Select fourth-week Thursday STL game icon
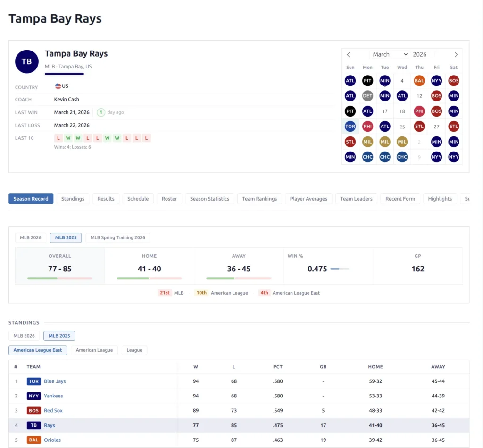This screenshot has height=448, width=483. tap(419, 127)
